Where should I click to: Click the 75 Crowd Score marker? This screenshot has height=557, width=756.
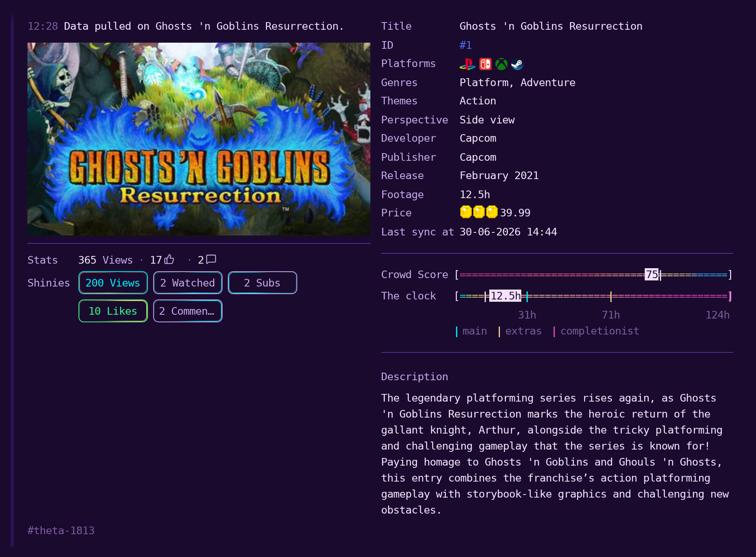(652, 275)
